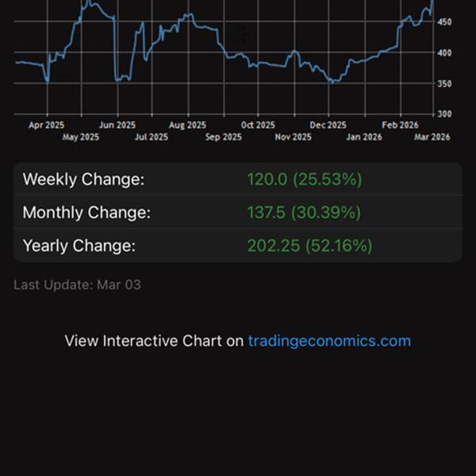Viewport: 476px width, 476px height.
Task: Click the 300 price axis label
Action: point(444,114)
